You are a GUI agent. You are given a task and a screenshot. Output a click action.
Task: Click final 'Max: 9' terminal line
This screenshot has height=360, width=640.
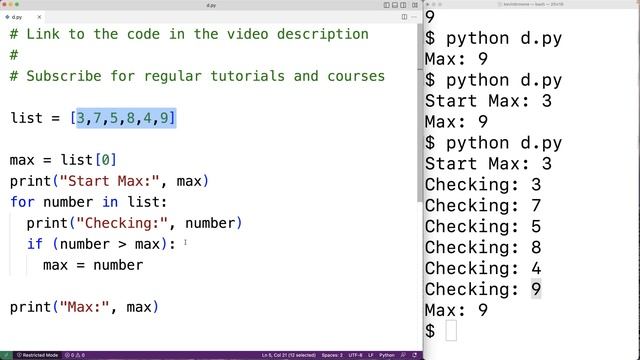pos(456,310)
